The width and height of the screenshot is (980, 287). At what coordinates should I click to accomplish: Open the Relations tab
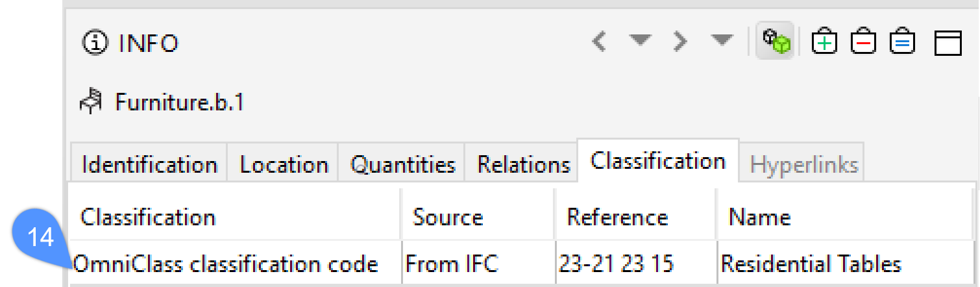pyautogui.click(x=523, y=164)
